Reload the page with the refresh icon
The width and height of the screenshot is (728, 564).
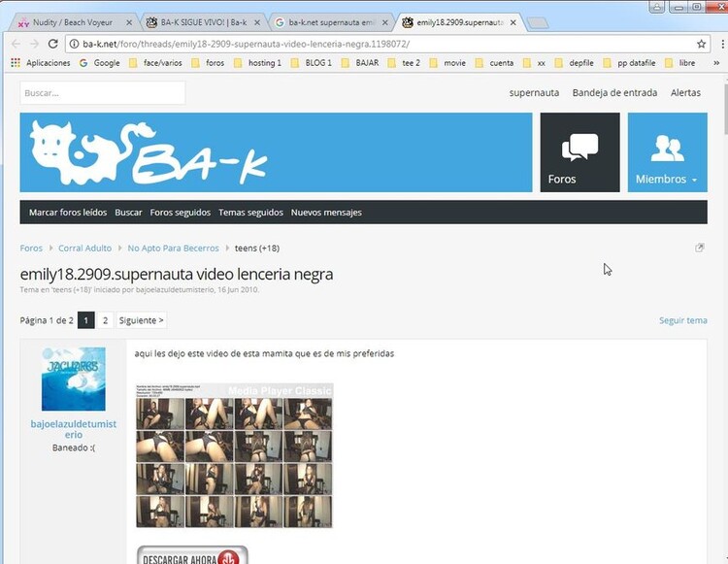coord(54,44)
